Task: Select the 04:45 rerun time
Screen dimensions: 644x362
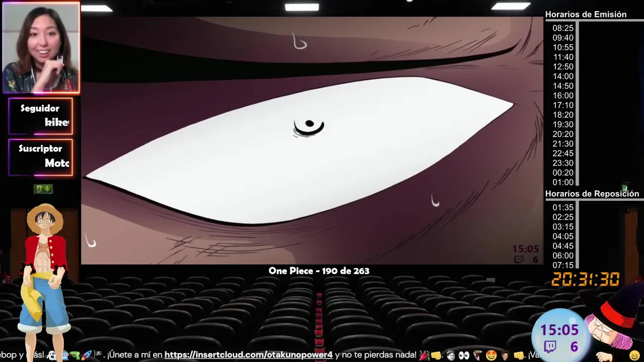Action: point(563,246)
